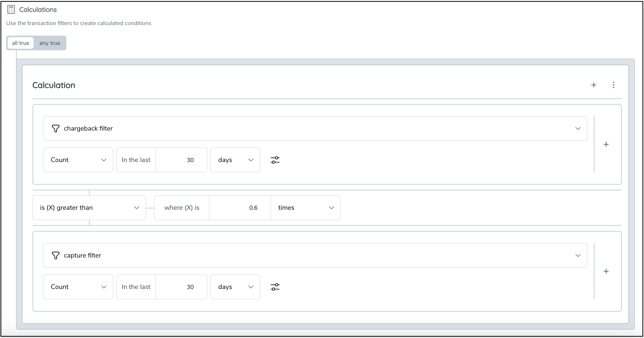Open settings sliders icon in chargeback row
Image resolution: width=644 pixels, height=338 pixels.
coord(275,160)
